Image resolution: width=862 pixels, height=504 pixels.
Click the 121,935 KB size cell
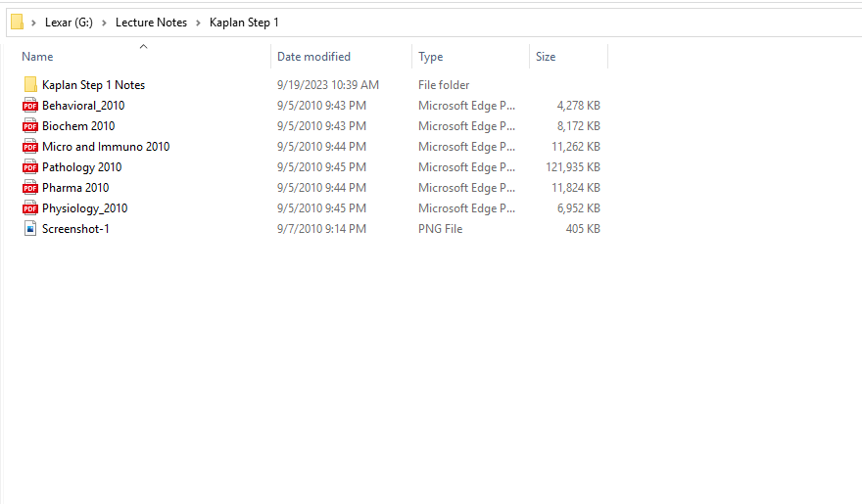573,167
